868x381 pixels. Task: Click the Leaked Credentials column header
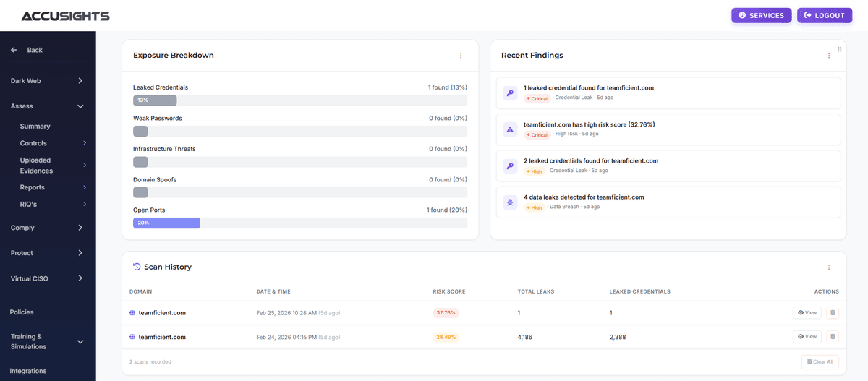(640, 292)
